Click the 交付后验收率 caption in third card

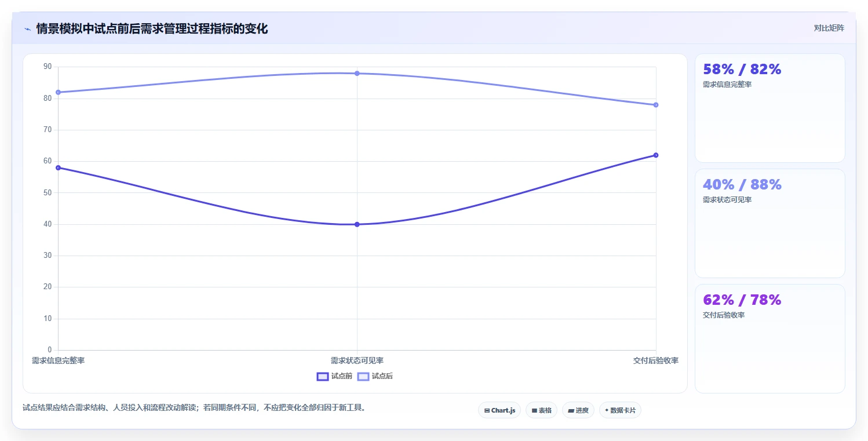pos(724,315)
